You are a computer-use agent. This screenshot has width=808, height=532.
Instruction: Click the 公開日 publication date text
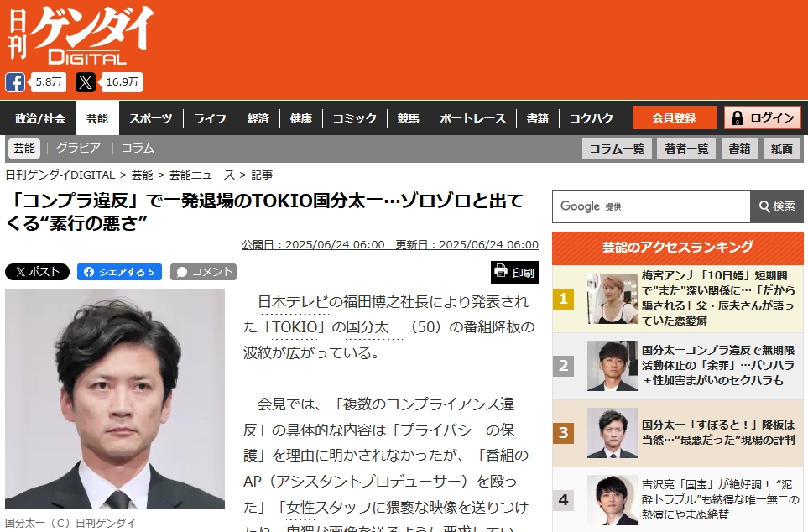(313, 245)
